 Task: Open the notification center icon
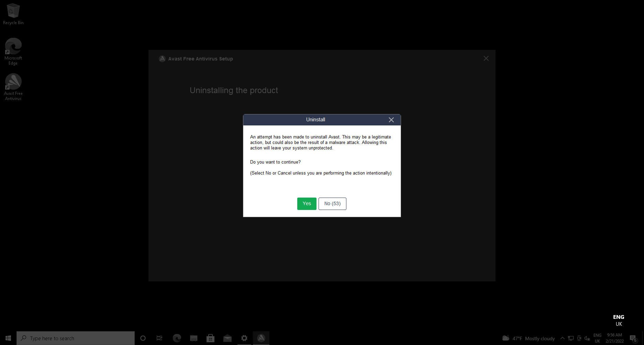tap(633, 338)
